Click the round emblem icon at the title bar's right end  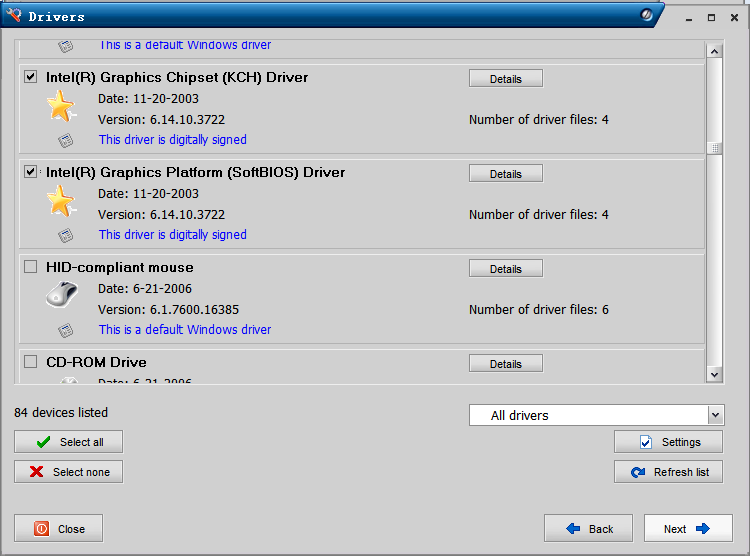646,15
